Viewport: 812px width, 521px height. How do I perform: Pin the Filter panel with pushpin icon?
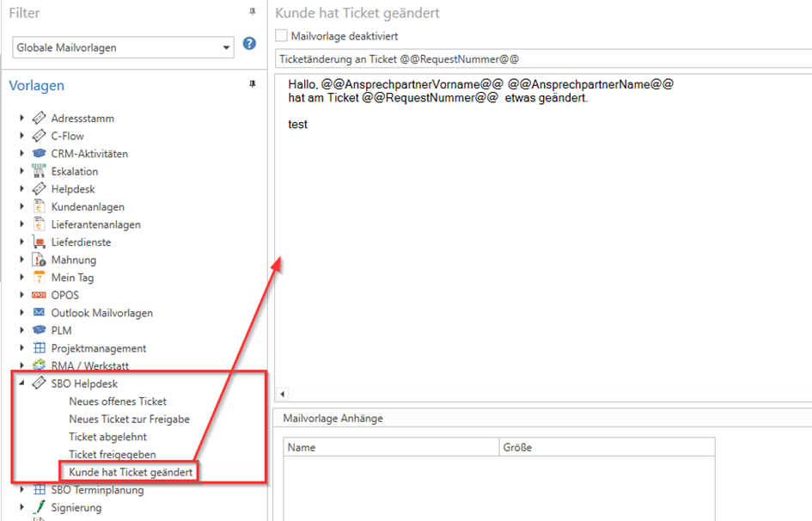pyautogui.click(x=252, y=12)
